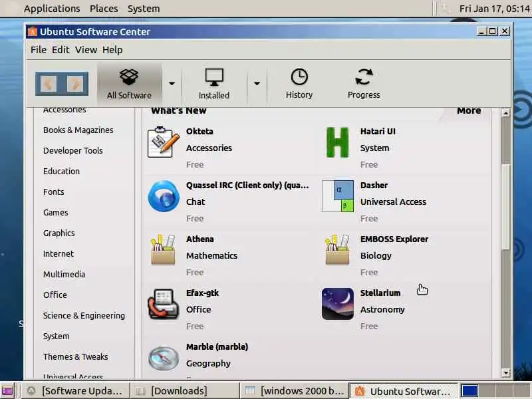This screenshot has width=532, height=399.
Task: Switch to Software Update taskbar window
Action: click(x=76, y=391)
